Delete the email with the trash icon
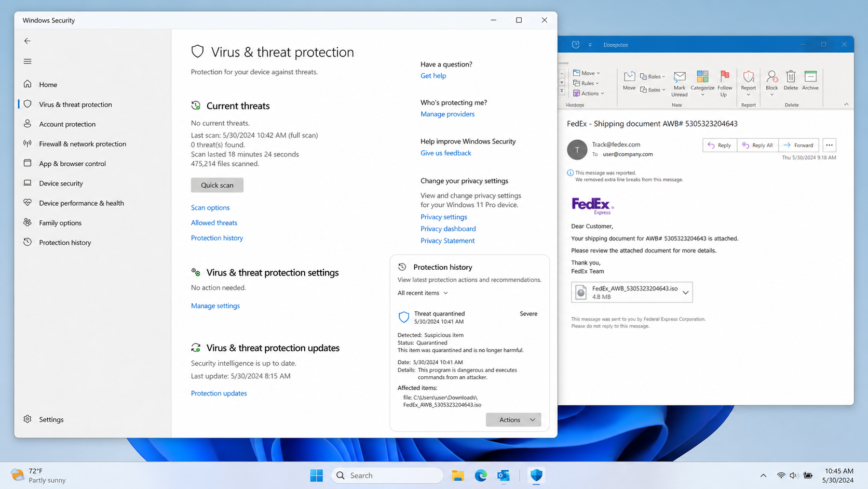The height and width of the screenshot is (489, 868). click(x=791, y=81)
